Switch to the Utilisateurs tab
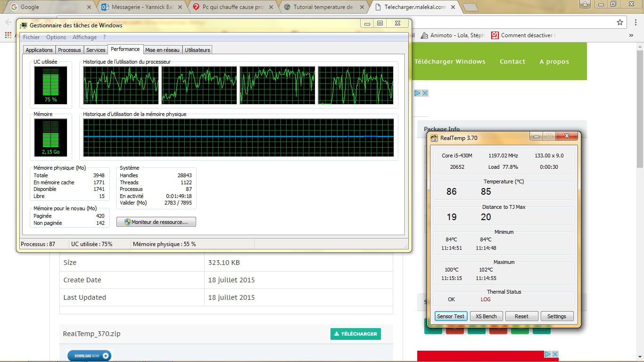This screenshot has width=644, height=362. tap(198, 50)
